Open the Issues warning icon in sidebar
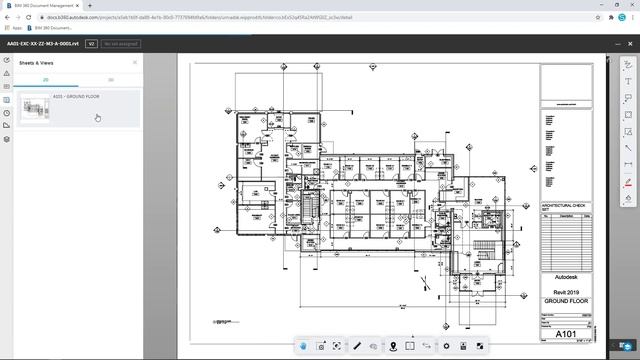The height and width of the screenshot is (360, 640). 7,73
